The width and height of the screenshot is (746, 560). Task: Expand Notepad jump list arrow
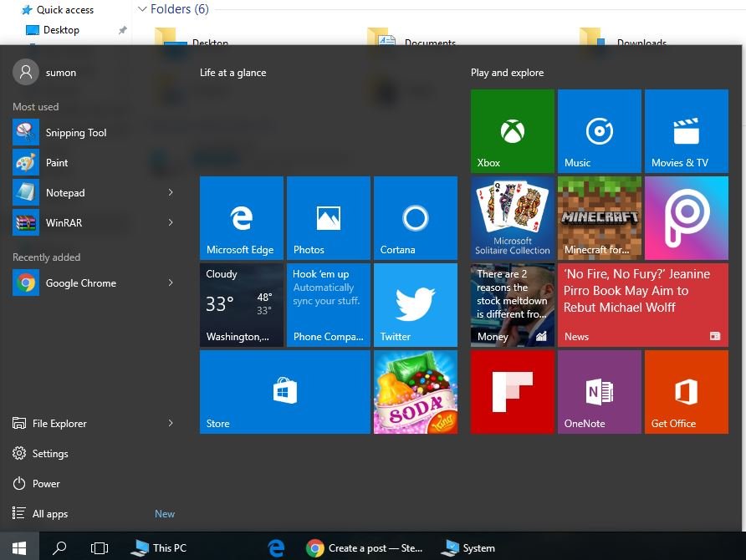click(171, 192)
